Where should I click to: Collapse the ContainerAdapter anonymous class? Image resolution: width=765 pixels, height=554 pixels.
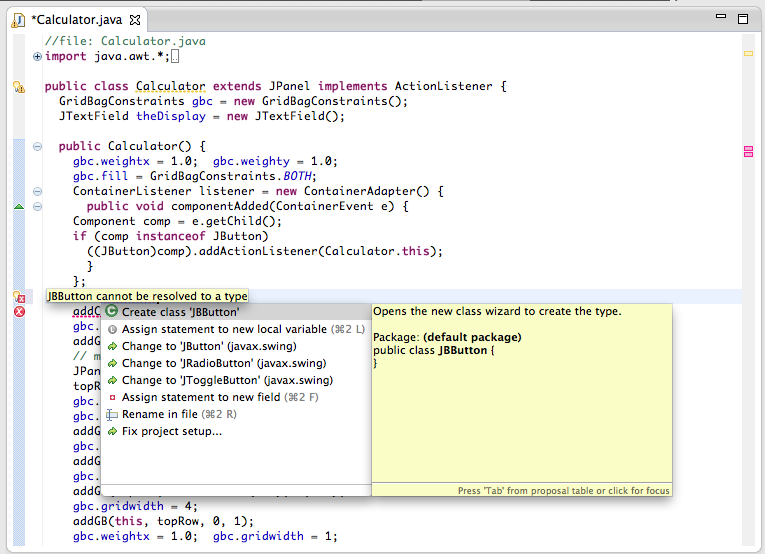tap(37, 191)
